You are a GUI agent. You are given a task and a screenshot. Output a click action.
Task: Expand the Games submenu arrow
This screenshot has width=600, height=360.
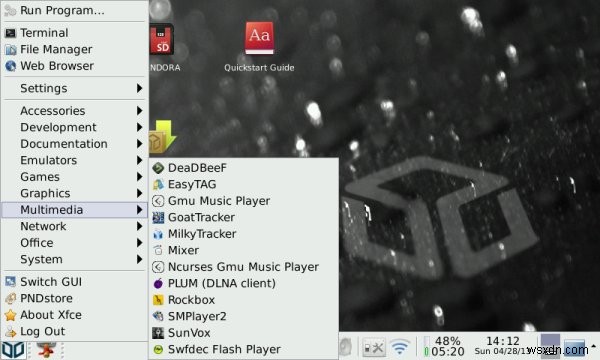point(140,177)
